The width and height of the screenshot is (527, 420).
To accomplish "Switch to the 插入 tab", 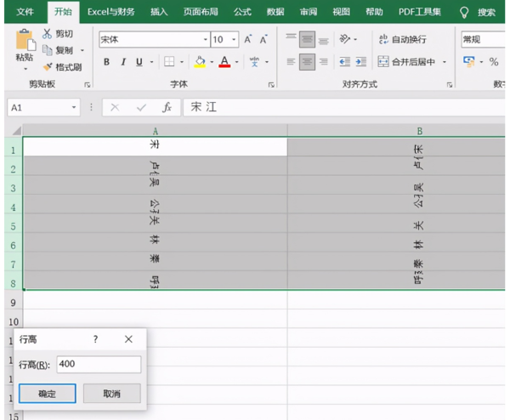I will [x=159, y=12].
